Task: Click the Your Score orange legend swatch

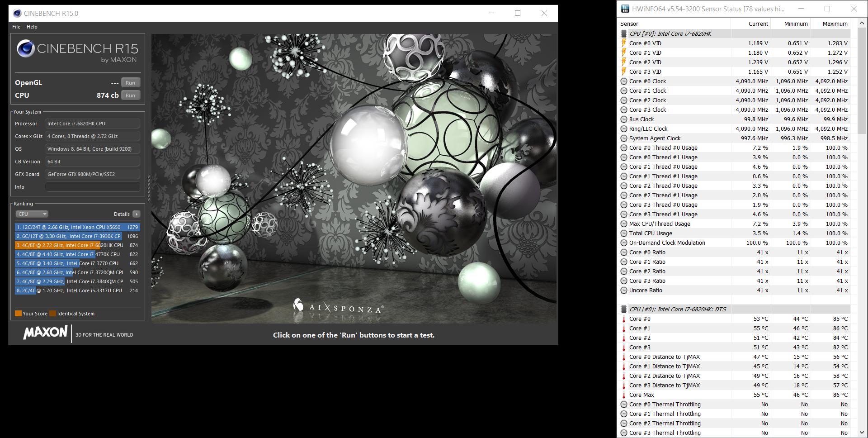Action: tap(18, 314)
